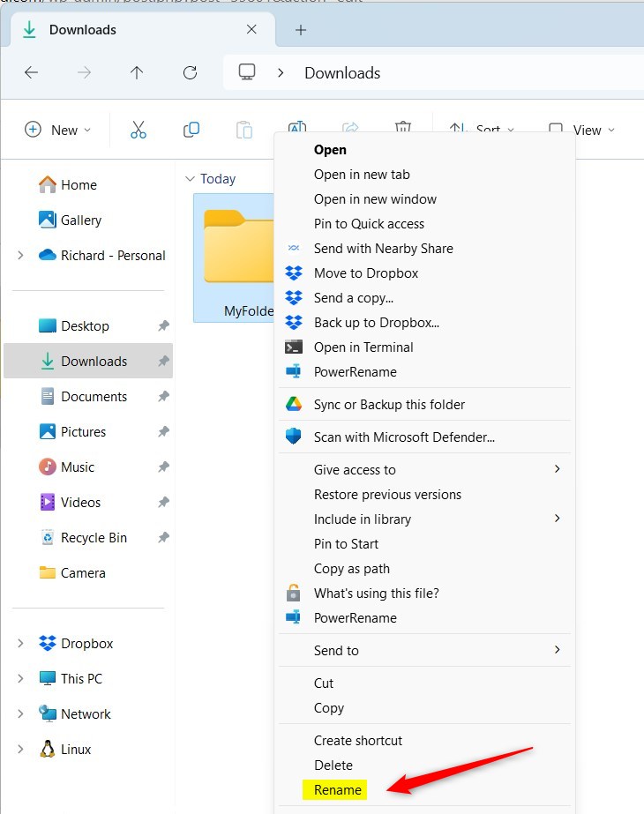Unpin Pictures using its pin icon
The width and height of the screenshot is (644, 814).
pyautogui.click(x=163, y=432)
